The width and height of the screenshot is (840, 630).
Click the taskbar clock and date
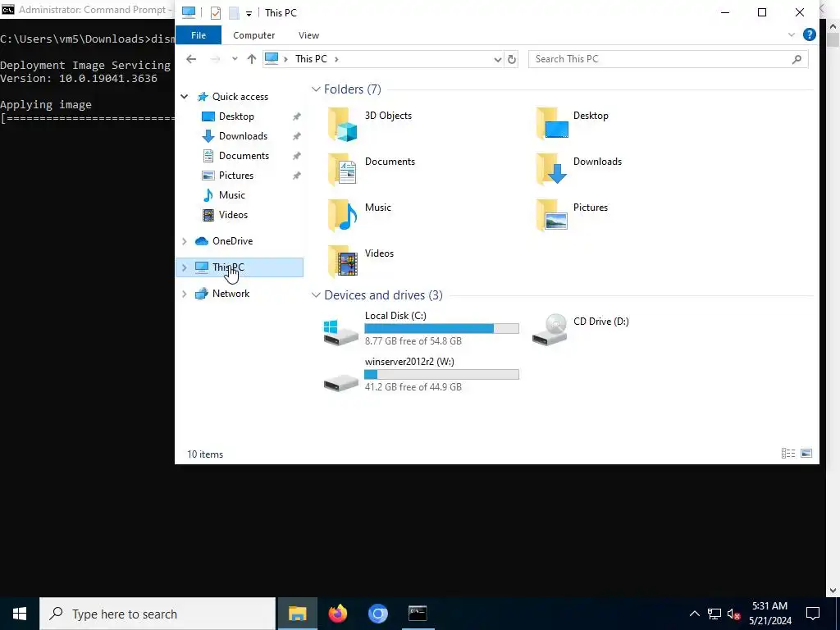769,614
